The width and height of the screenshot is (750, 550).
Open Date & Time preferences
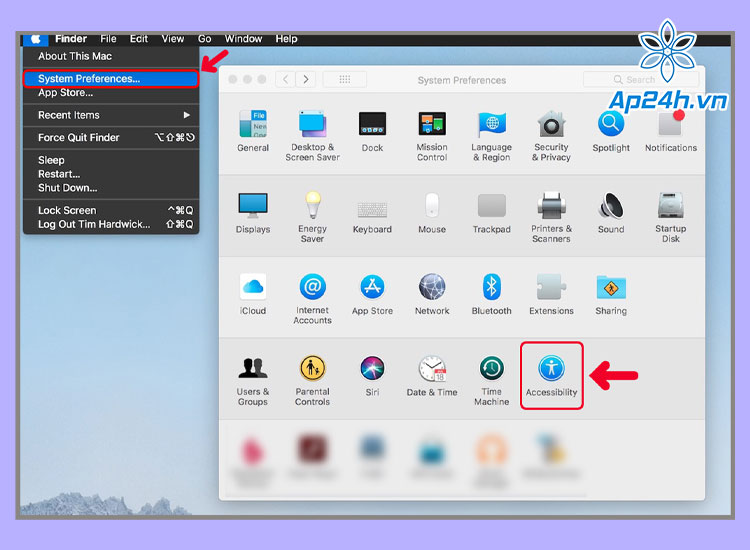432,375
